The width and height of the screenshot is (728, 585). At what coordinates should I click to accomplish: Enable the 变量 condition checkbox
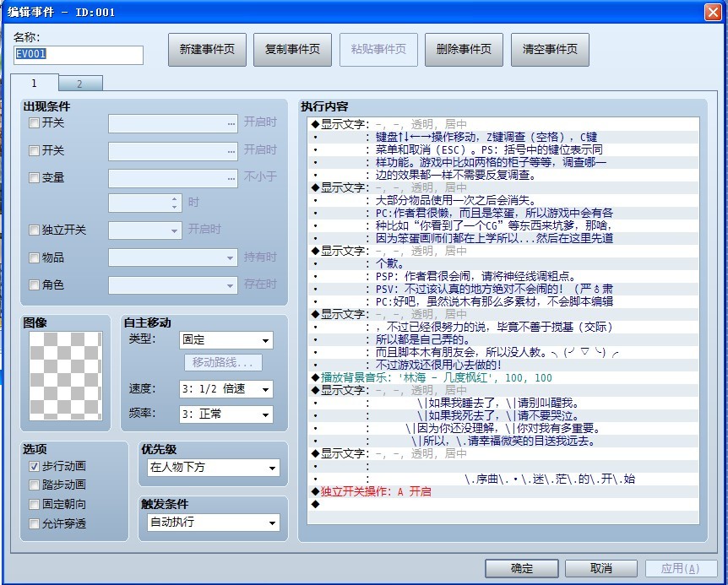[34, 177]
